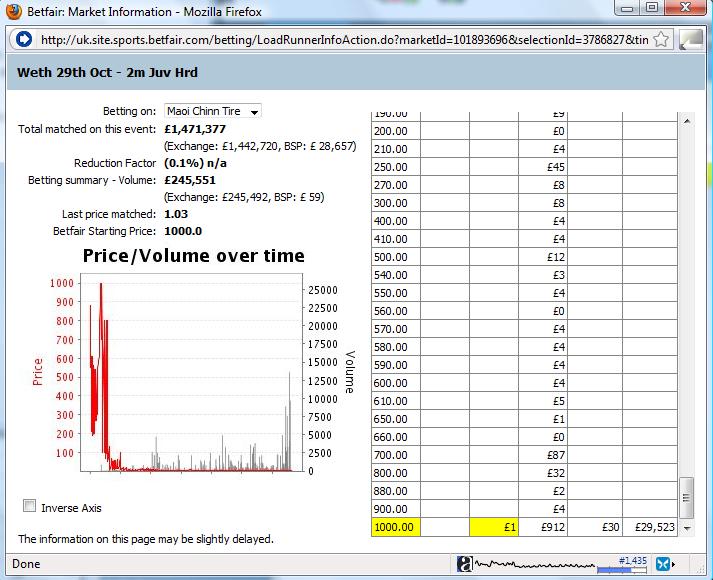Click the Betfair Starting Price value 1000.0
713x580 pixels.
click(x=183, y=231)
